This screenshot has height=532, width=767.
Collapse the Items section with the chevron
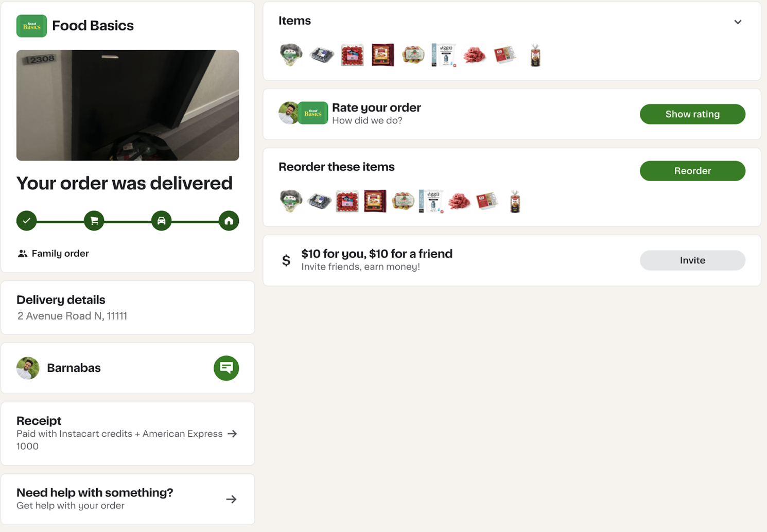click(738, 22)
